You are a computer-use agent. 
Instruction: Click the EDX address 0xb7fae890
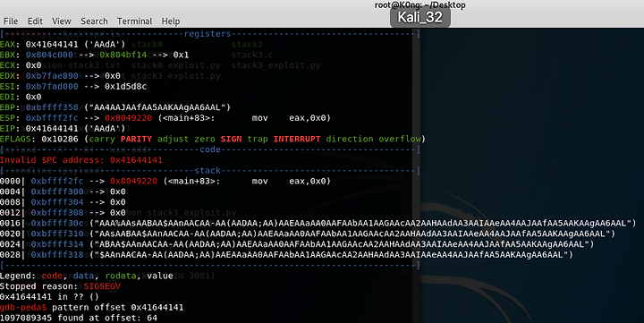coord(52,76)
